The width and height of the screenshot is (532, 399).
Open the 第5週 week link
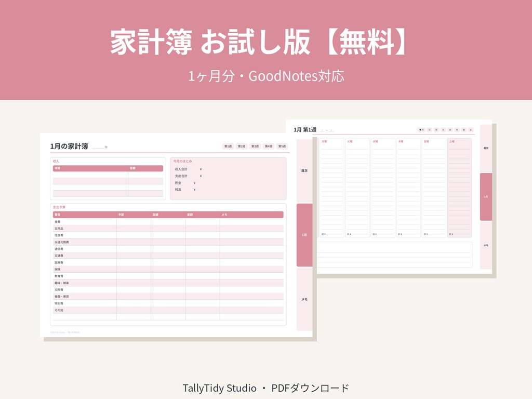point(282,146)
